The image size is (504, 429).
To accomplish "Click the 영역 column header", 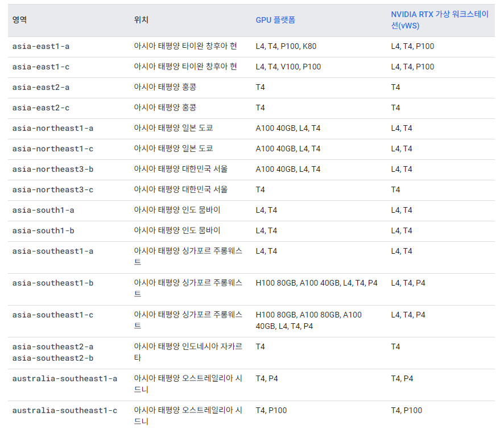I will coord(19,20).
